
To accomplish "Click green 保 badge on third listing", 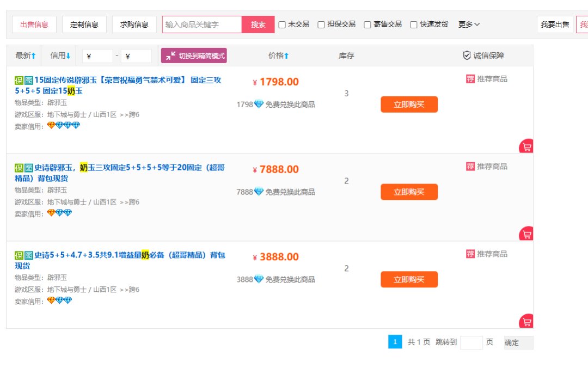I will [19, 255].
